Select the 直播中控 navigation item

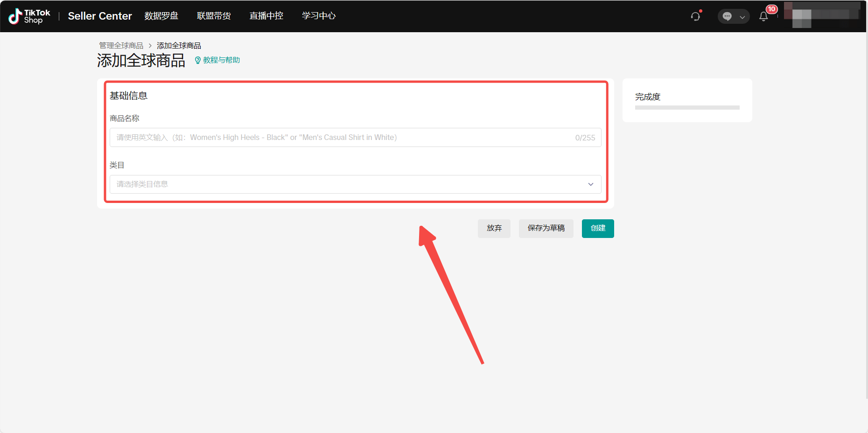tap(266, 15)
